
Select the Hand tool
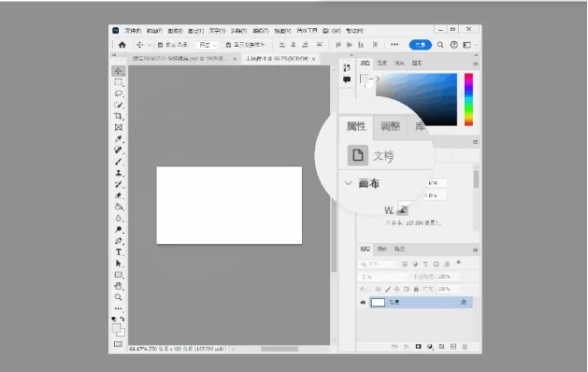click(x=119, y=286)
